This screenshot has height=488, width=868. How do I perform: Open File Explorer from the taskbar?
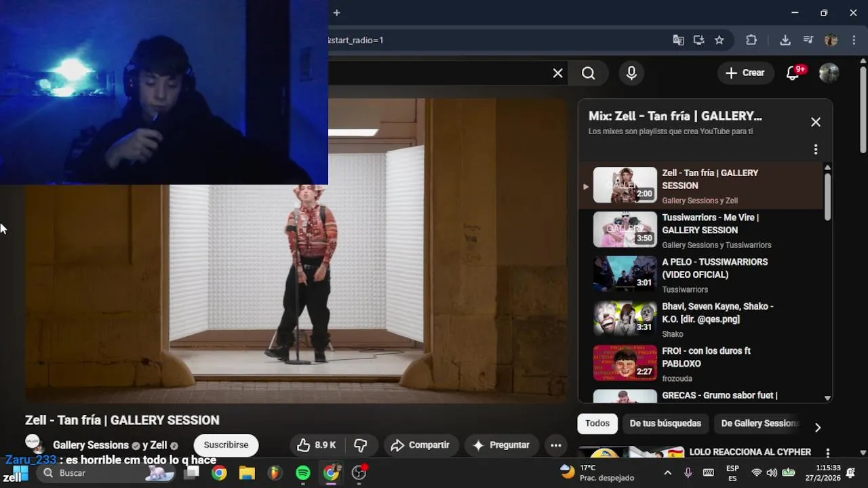(247, 473)
